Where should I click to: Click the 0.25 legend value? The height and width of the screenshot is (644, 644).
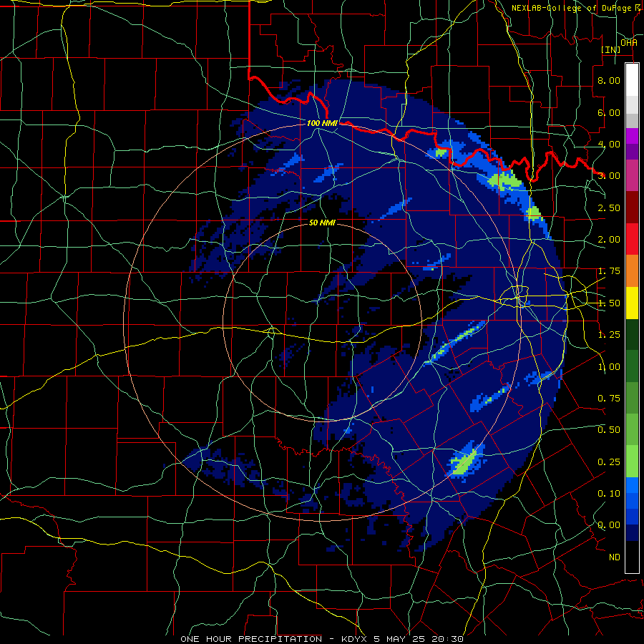coord(609,462)
